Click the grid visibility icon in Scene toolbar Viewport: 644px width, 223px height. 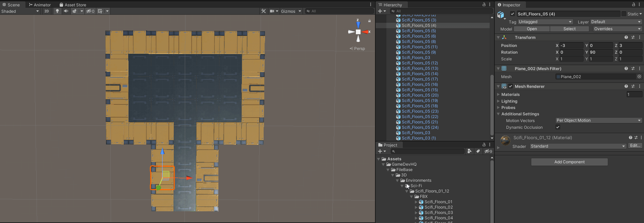[x=100, y=11]
